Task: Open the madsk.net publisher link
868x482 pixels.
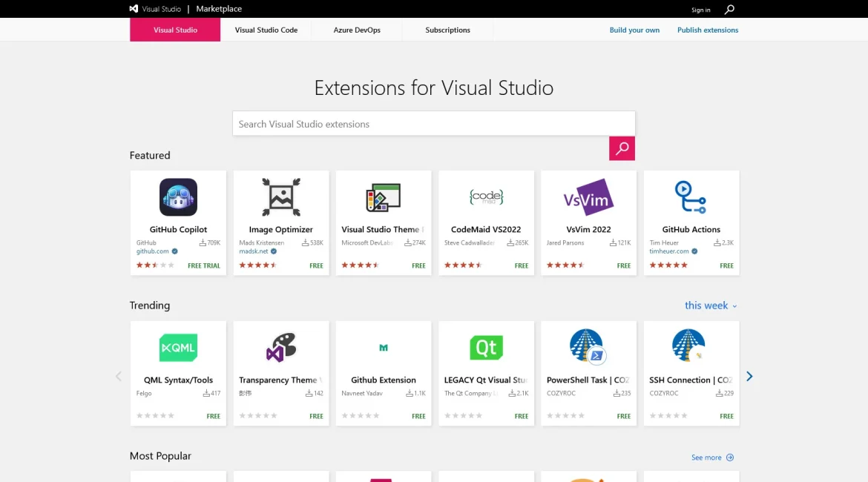Action: pyautogui.click(x=254, y=251)
